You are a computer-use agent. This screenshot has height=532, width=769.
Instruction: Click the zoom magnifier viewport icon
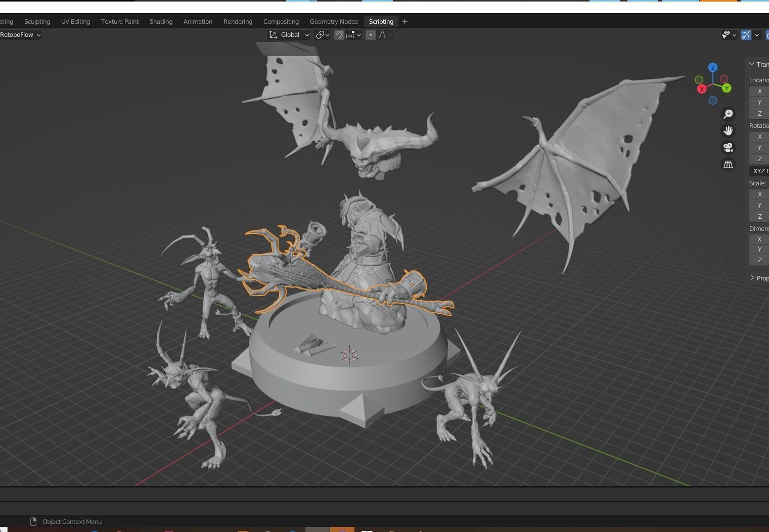click(x=728, y=114)
